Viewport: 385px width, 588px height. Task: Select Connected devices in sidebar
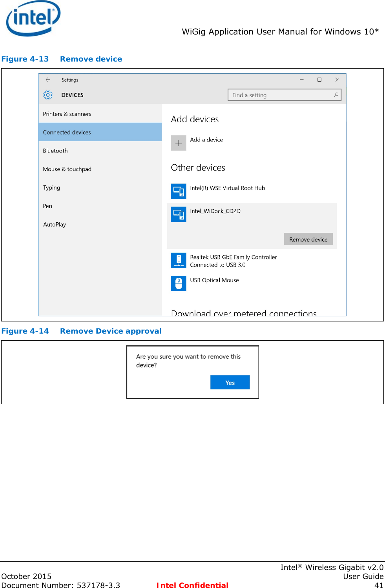[100, 132]
